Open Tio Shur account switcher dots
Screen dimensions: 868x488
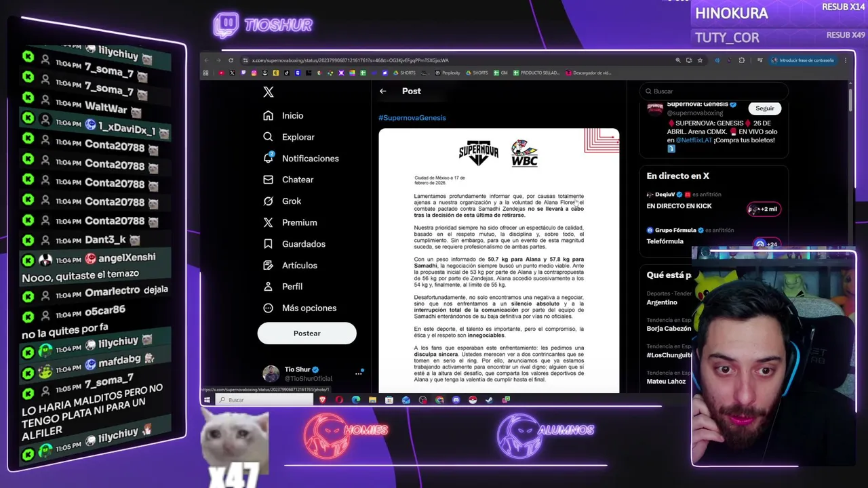click(359, 373)
